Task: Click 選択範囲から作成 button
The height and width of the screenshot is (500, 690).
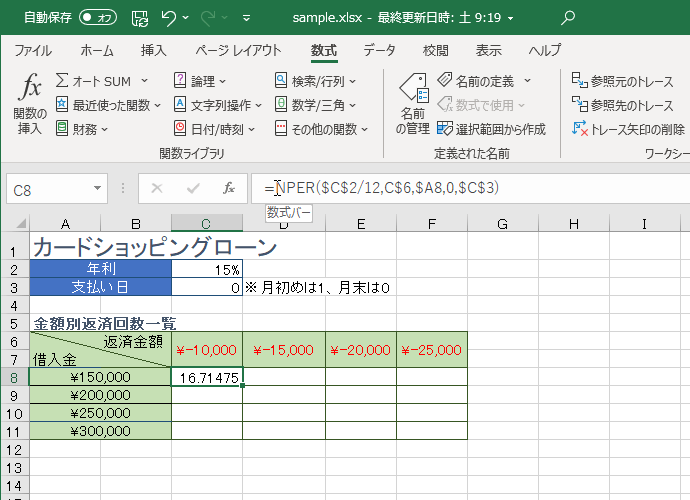Action: [x=492, y=129]
